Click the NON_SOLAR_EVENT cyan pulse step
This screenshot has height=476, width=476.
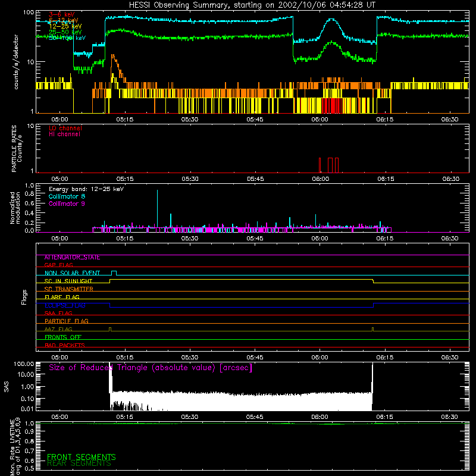point(114,273)
